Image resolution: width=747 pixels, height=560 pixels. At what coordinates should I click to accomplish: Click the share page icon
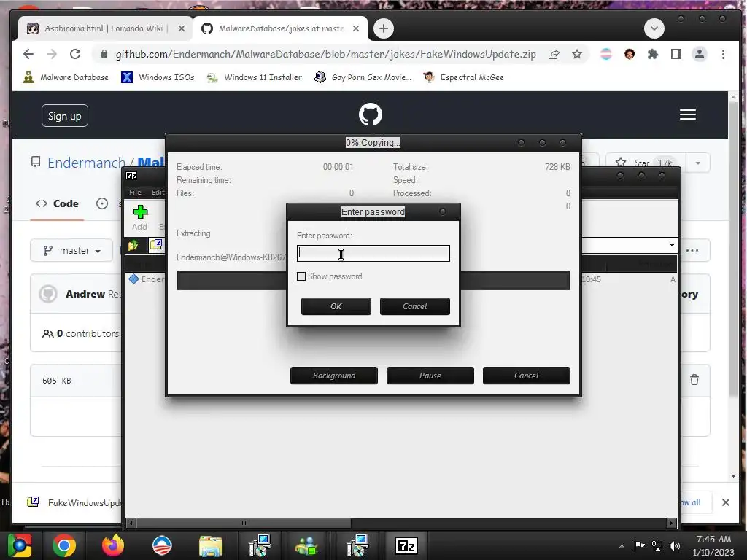point(554,54)
